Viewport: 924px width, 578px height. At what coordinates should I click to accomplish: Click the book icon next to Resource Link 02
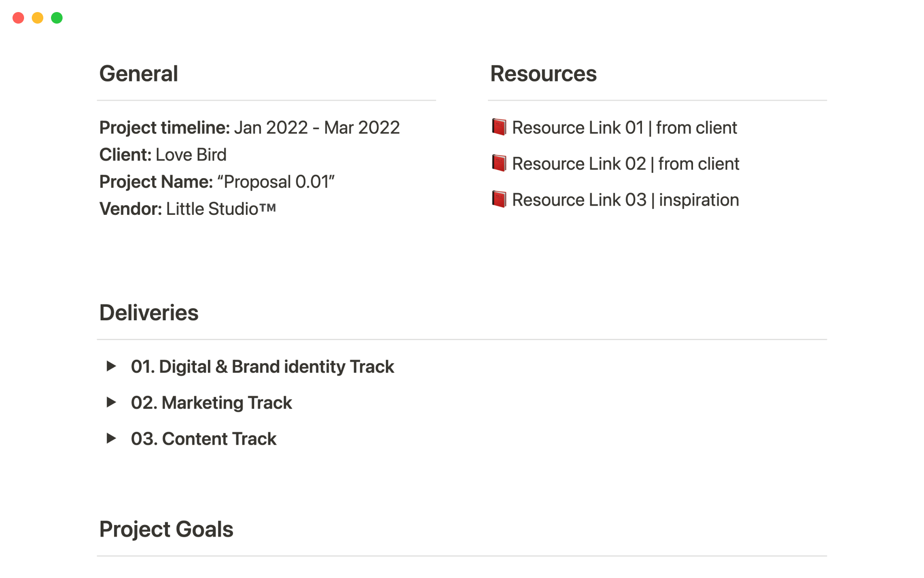point(499,163)
